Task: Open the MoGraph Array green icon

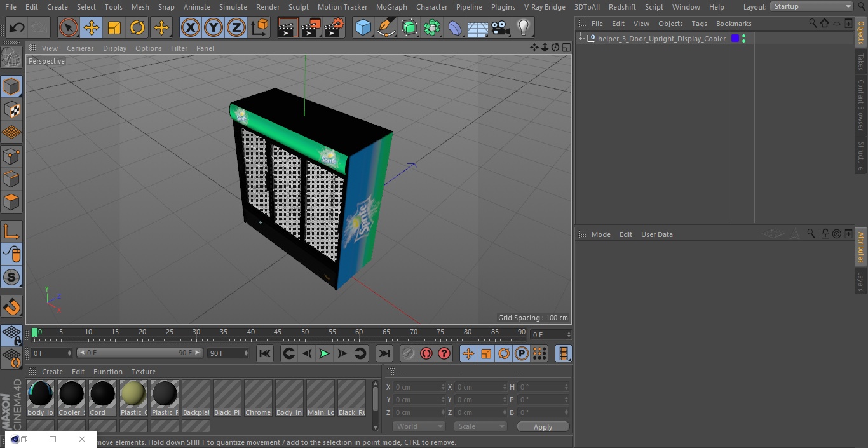Action: click(432, 27)
